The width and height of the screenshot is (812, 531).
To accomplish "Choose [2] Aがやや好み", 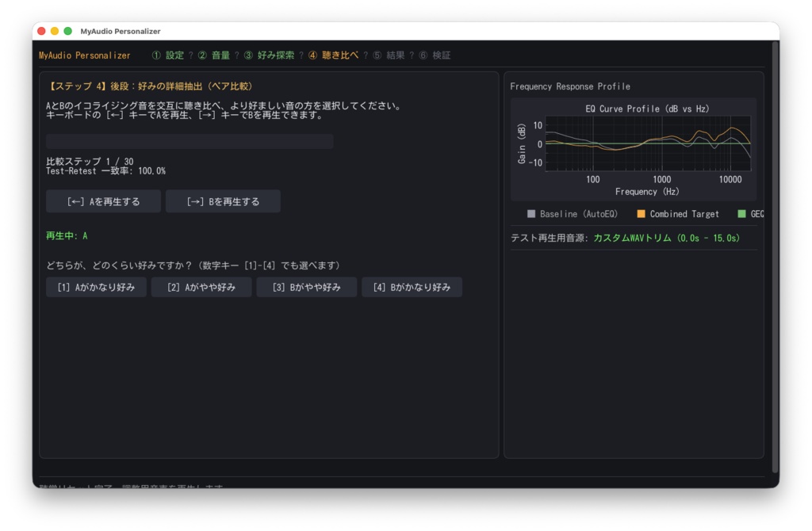I will [x=201, y=287].
